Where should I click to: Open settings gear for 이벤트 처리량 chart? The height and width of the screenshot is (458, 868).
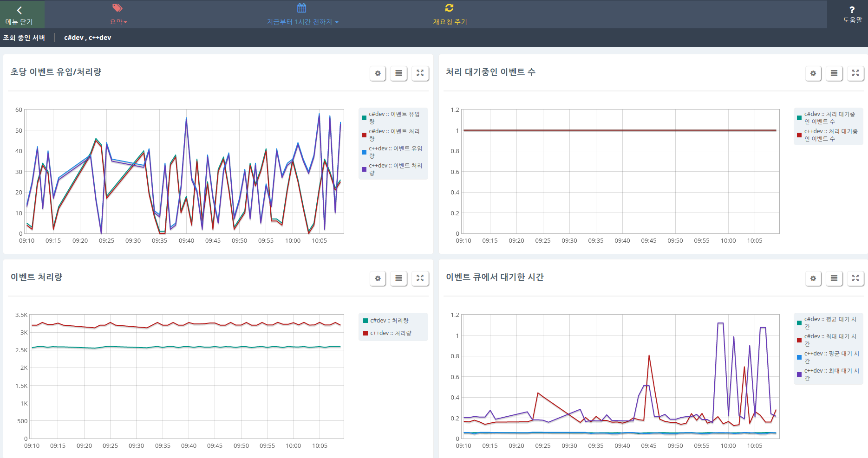(378, 278)
